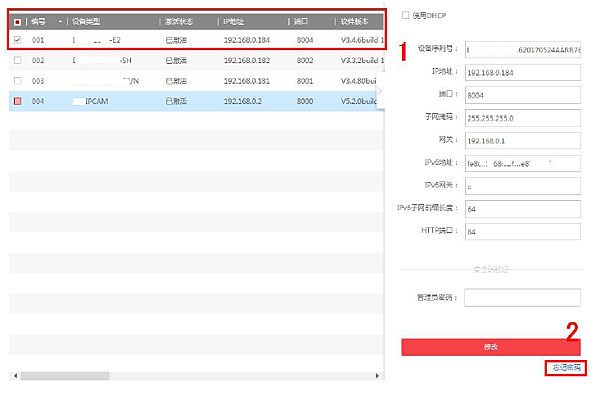Screen dimensions: 600x396
Task: Click the 网关 field showing 192.168.0.1
Action: (x=523, y=141)
